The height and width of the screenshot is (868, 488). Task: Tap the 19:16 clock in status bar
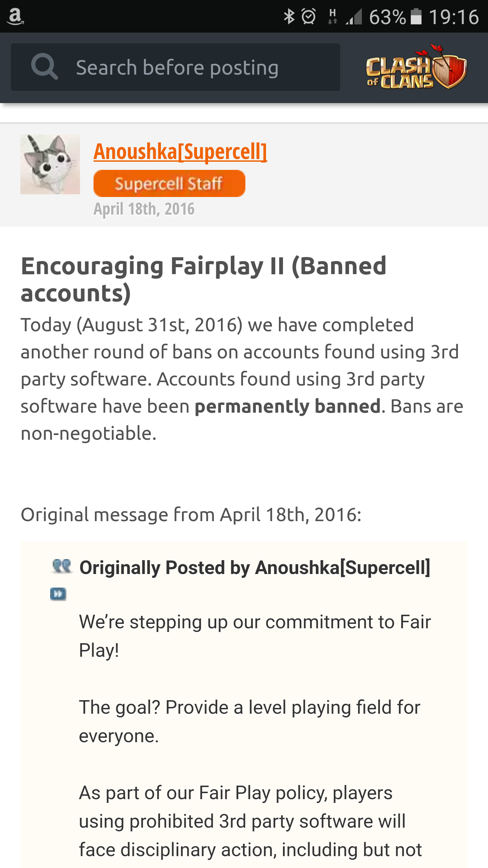pos(454,17)
